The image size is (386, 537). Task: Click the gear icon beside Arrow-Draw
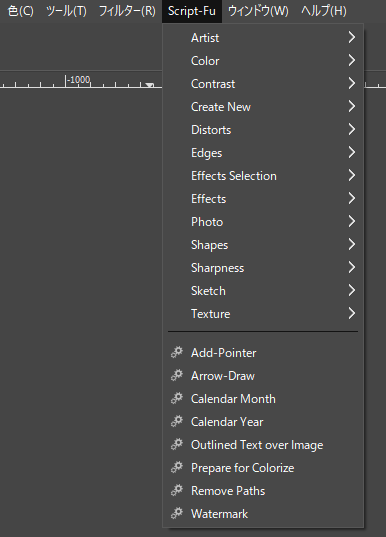coord(177,375)
